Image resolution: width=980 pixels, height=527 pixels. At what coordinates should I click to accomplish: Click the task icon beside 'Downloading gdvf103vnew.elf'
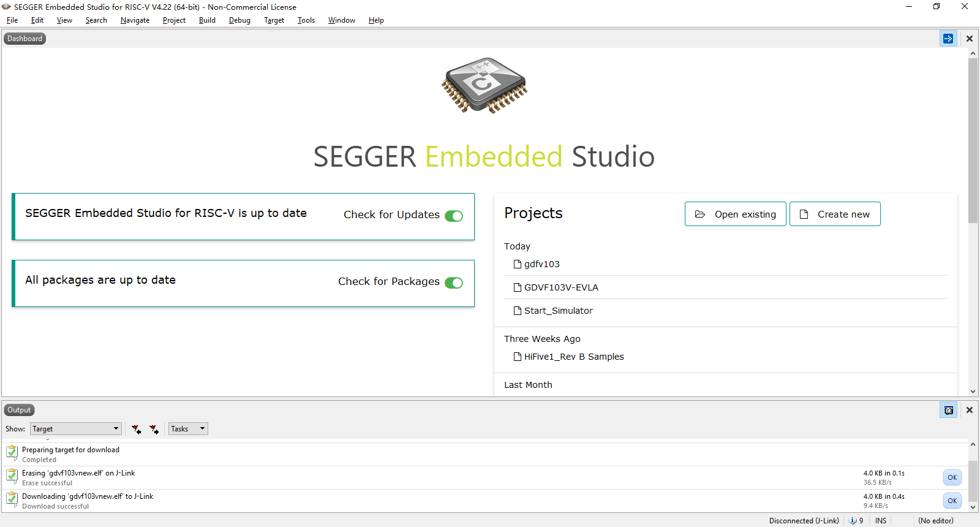point(12,498)
